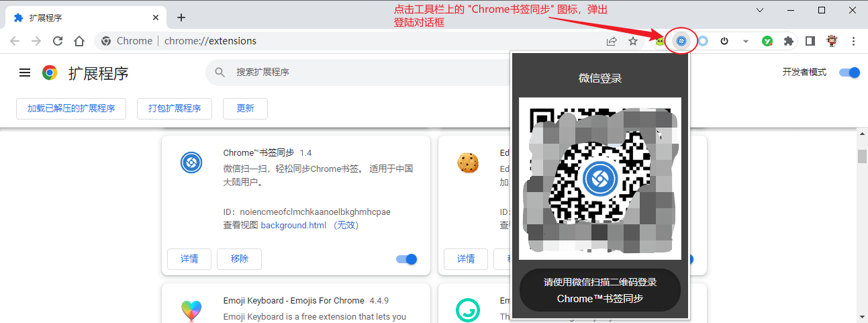868x323 pixels.
Task: Click the magnifier icon in extension search
Action: tap(220, 72)
